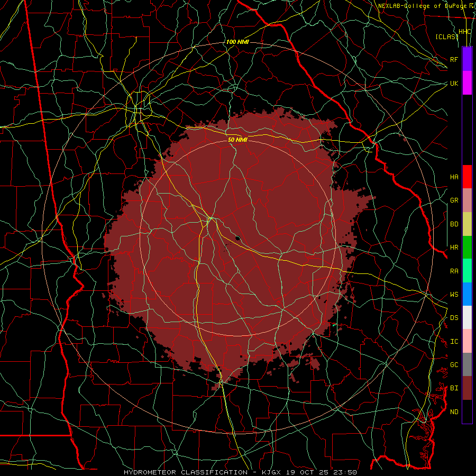Click the BD legend label
Viewport: 476px width, 476px height.
coord(454,224)
